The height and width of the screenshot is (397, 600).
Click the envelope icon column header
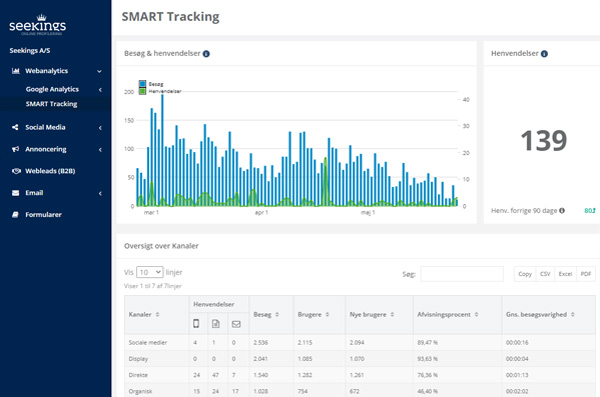pyautogui.click(x=236, y=324)
